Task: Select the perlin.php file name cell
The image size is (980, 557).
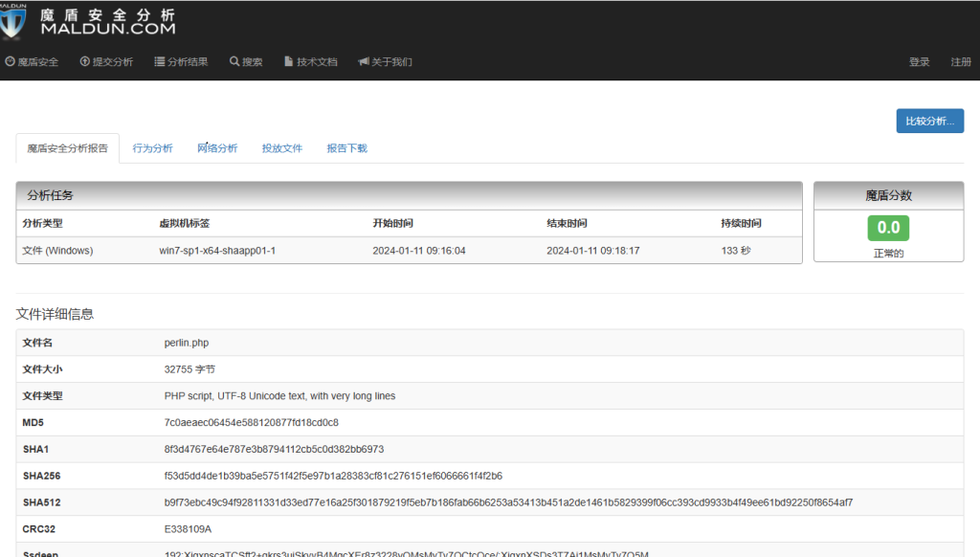Action: (x=189, y=342)
